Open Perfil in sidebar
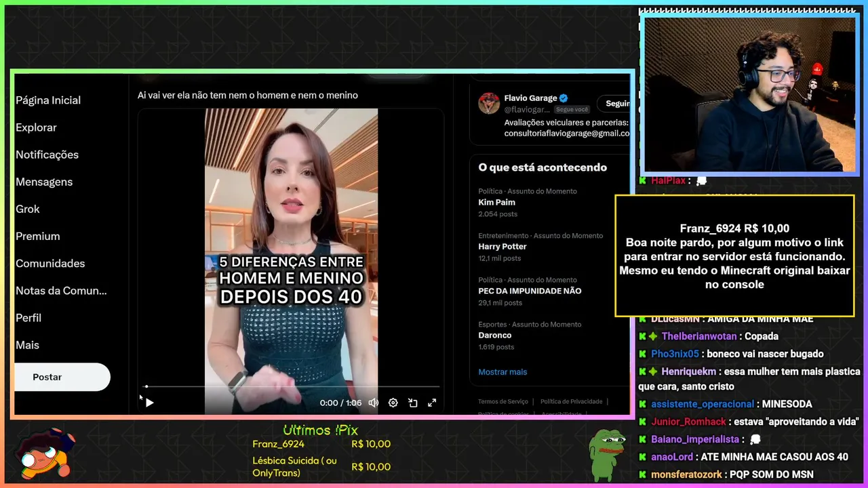This screenshot has height=488, width=868. [x=28, y=317]
